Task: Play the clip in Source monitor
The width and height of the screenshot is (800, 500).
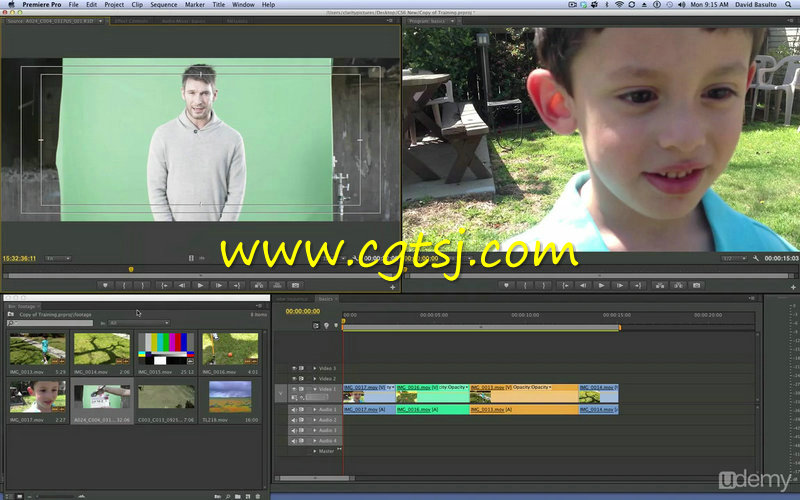Action: (200, 286)
